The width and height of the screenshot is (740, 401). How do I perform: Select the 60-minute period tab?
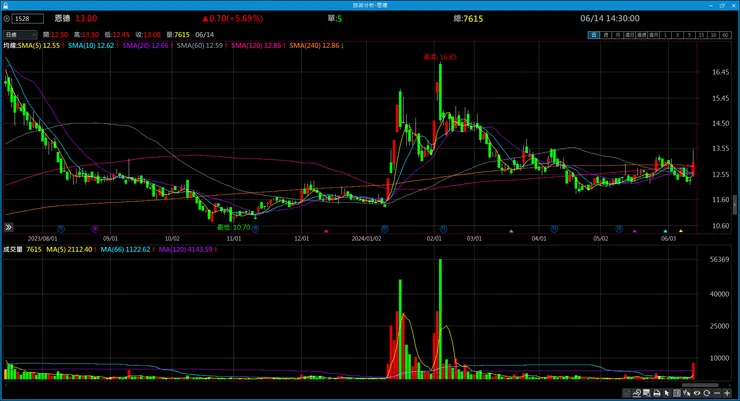coord(726,35)
